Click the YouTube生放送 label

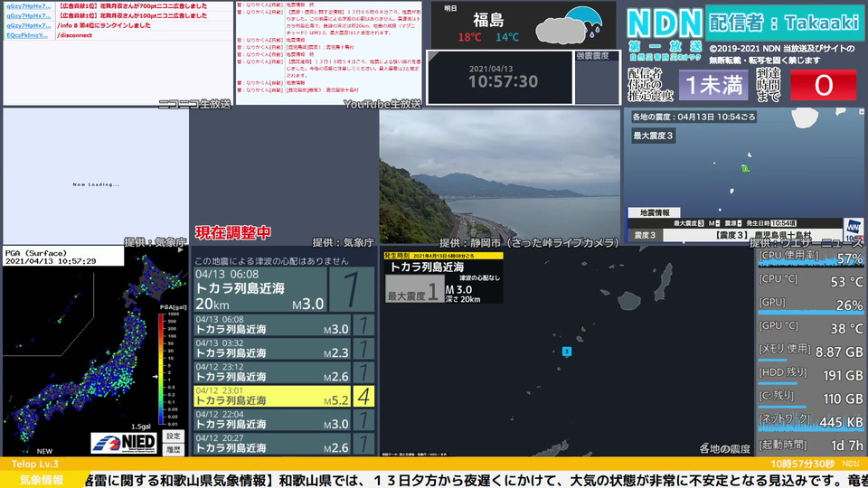pyautogui.click(x=382, y=104)
